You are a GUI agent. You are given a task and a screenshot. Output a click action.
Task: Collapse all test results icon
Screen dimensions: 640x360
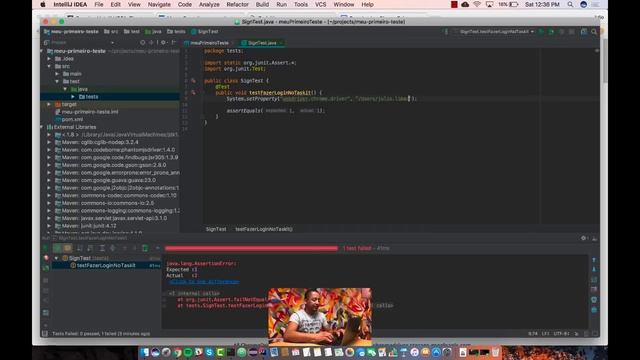(112, 248)
